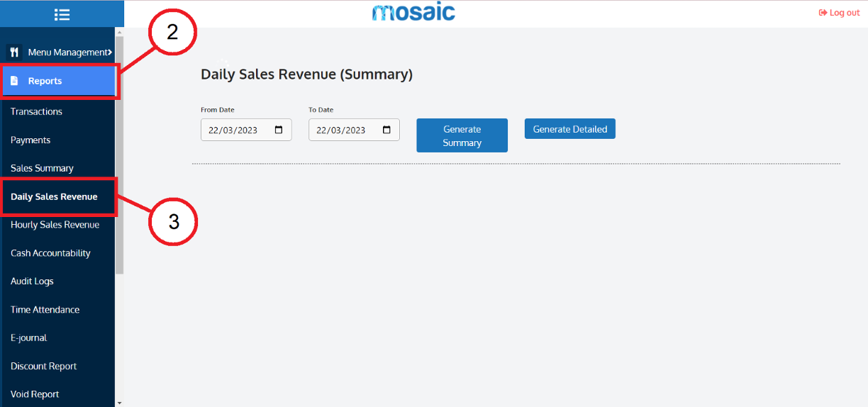This screenshot has height=407, width=868.
Task: Click the sidebar scrollbar down arrow
Action: [119, 403]
